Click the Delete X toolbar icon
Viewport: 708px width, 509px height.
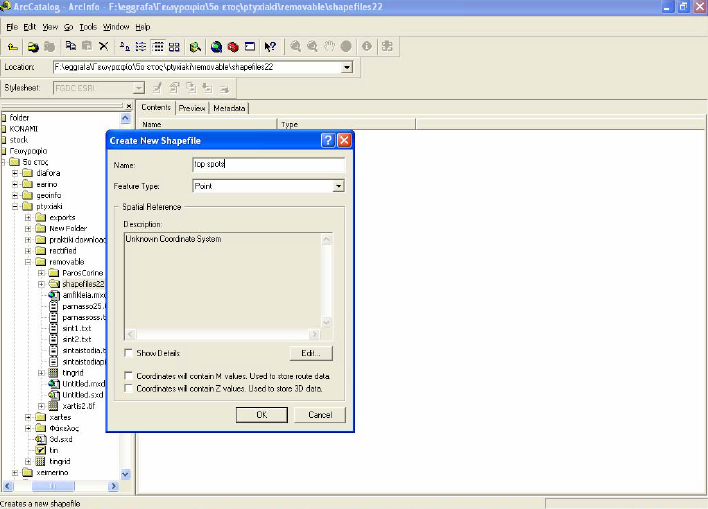tap(103, 46)
